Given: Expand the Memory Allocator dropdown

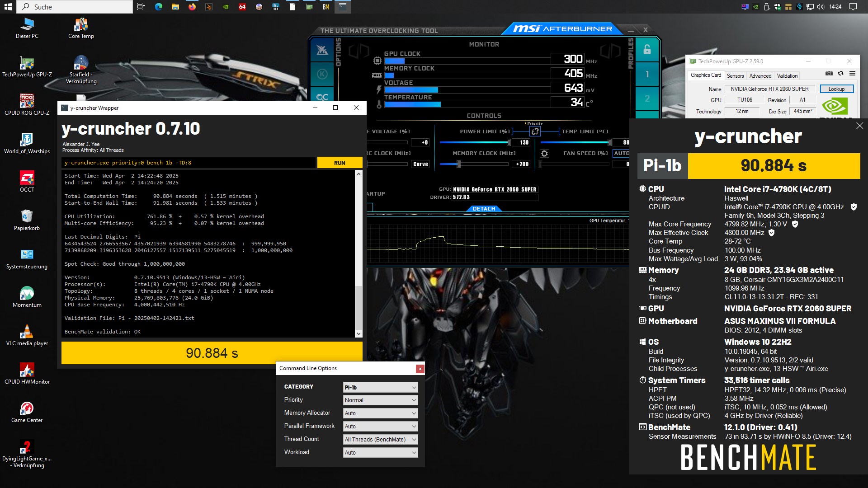Looking at the screenshot, I should 380,413.
